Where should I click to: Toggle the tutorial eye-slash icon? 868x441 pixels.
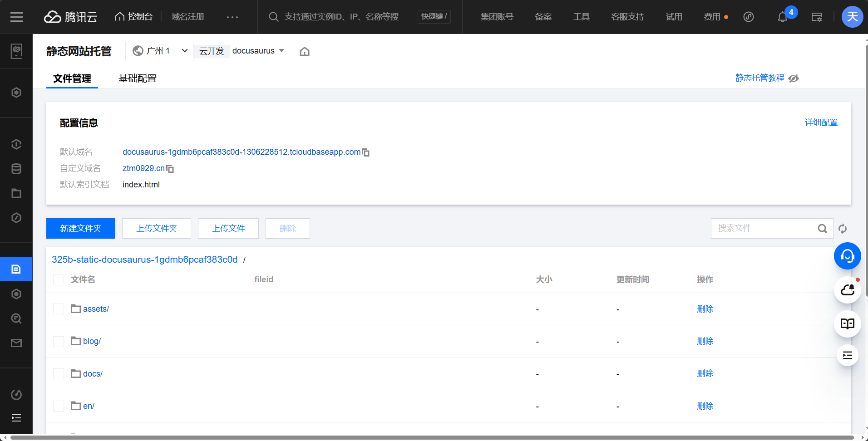794,78
